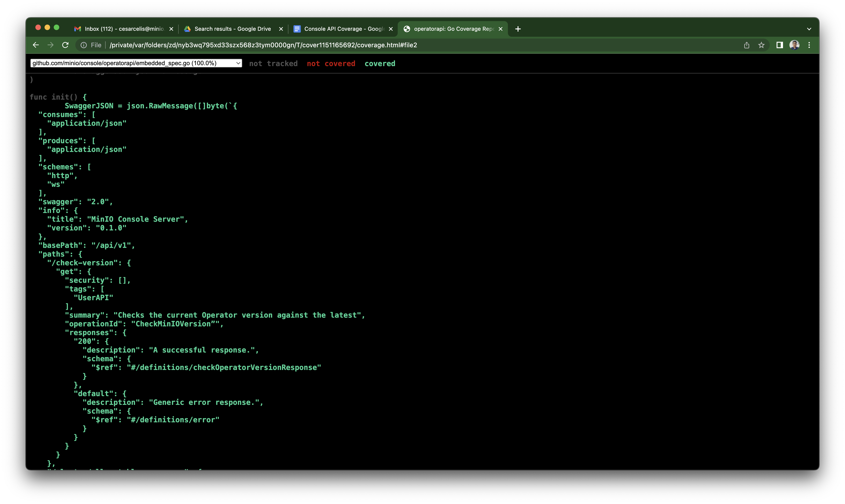
Task: Click the green covered legend label
Action: 380,64
